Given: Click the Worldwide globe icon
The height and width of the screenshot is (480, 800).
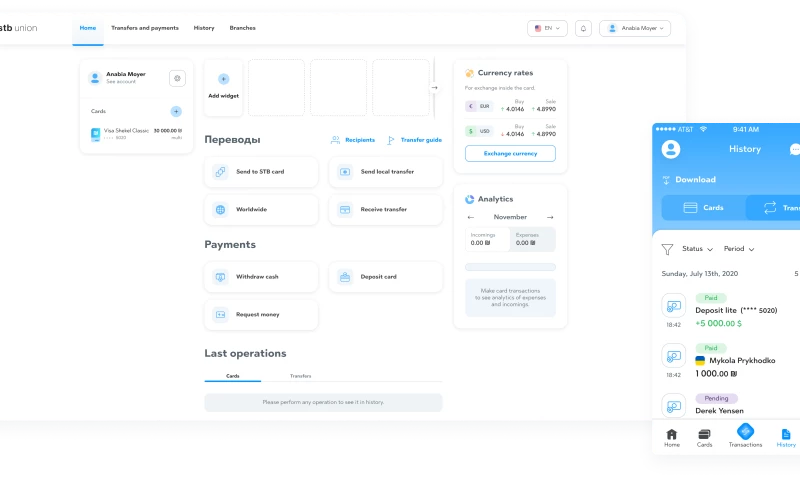Looking at the screenshot, I should tap(220, 210).
